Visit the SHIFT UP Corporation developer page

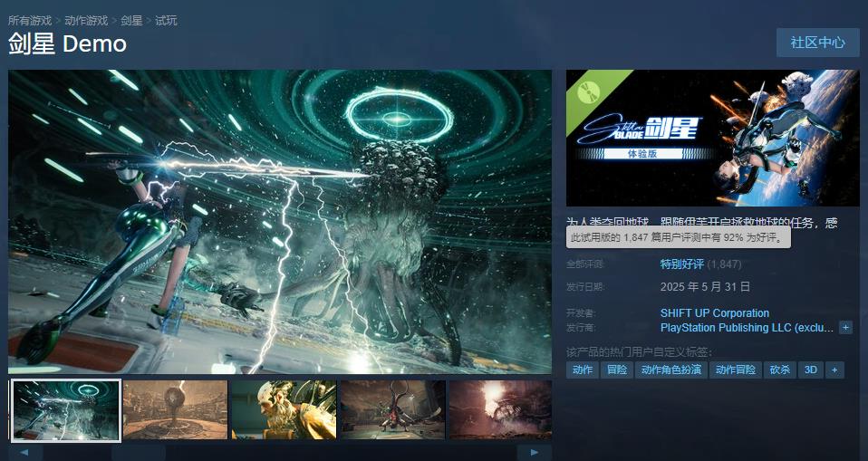click(714, 313)
